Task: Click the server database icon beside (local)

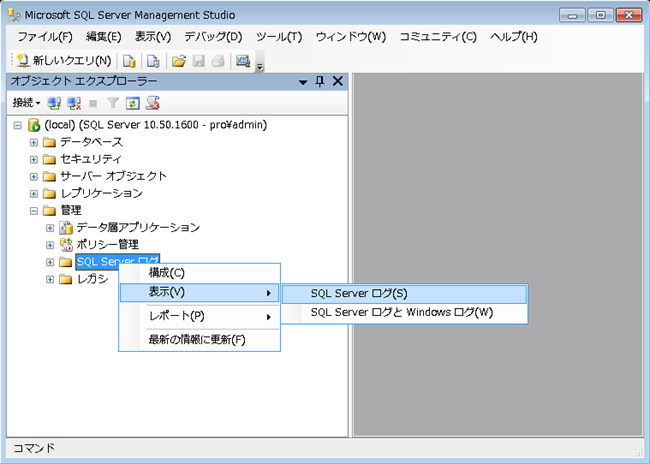Action: point(34,125)
